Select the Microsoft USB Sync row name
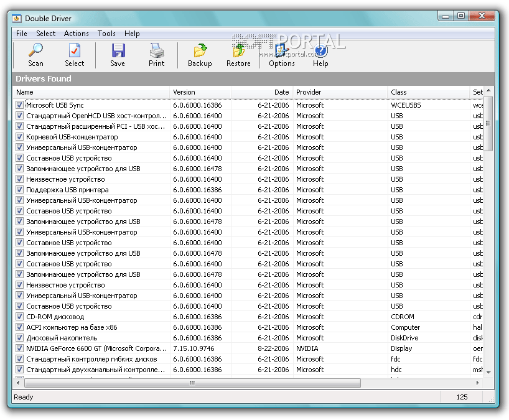 coord(55,105)
